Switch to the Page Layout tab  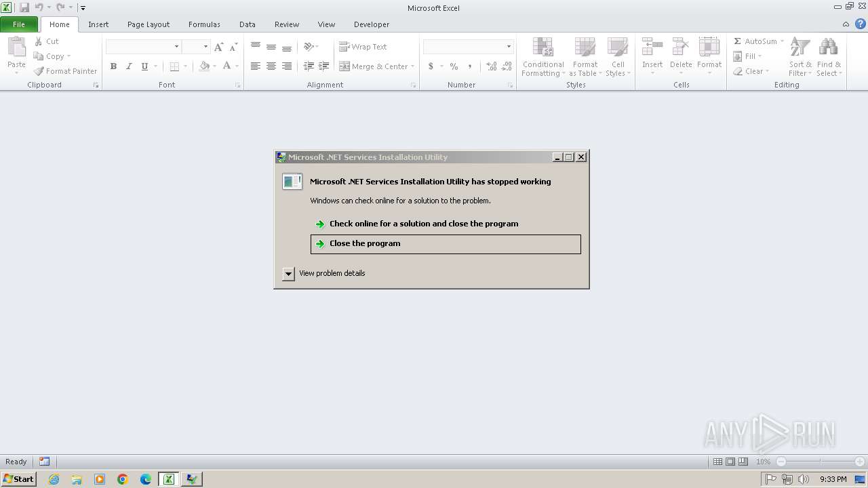(x=149, y=24)
